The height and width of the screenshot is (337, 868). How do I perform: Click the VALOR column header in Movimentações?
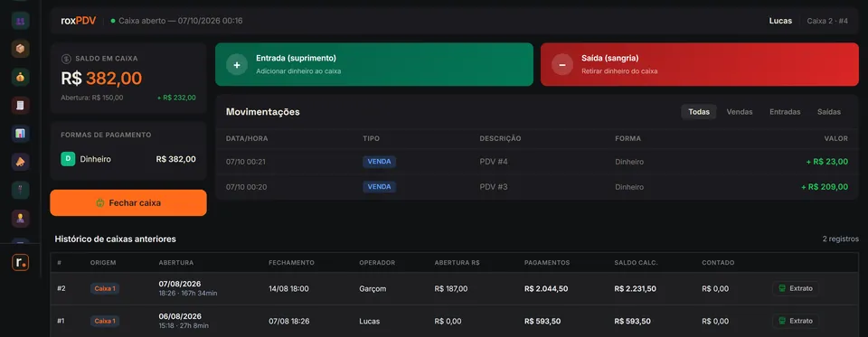click(x=836, y=138)
